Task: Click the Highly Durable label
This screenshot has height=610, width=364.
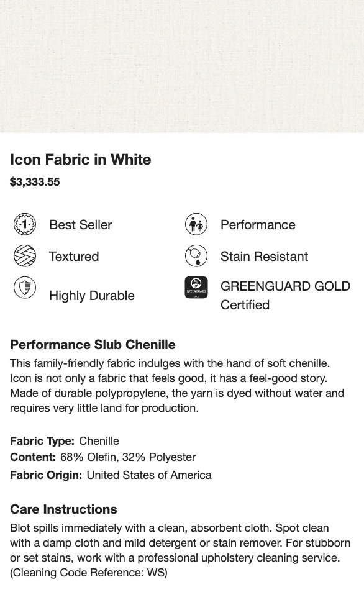Action: (92, 296)
